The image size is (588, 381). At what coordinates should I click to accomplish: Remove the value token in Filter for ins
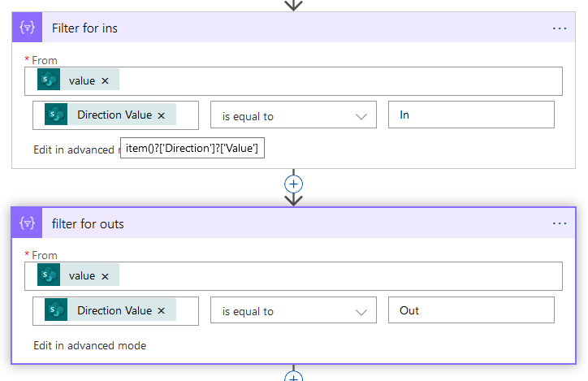(105, 80)
